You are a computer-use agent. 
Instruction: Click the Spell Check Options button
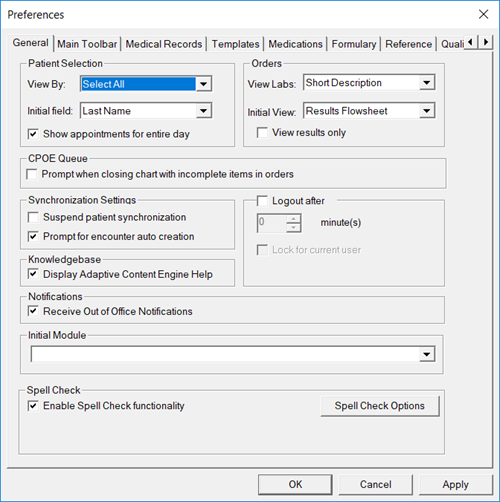click(x=380, y=406)
